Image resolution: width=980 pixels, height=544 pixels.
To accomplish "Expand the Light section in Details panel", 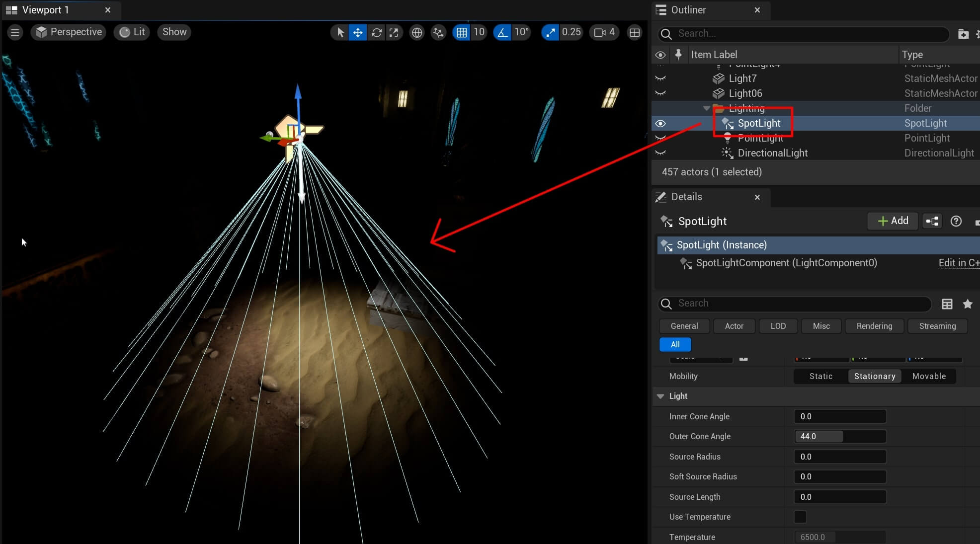I will (x=662, y=396).
